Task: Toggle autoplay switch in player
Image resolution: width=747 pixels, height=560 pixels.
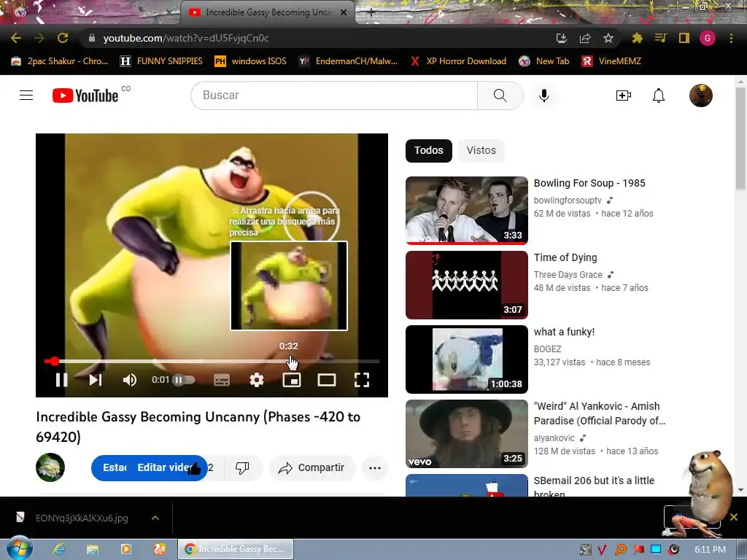Action: point(183,379)
